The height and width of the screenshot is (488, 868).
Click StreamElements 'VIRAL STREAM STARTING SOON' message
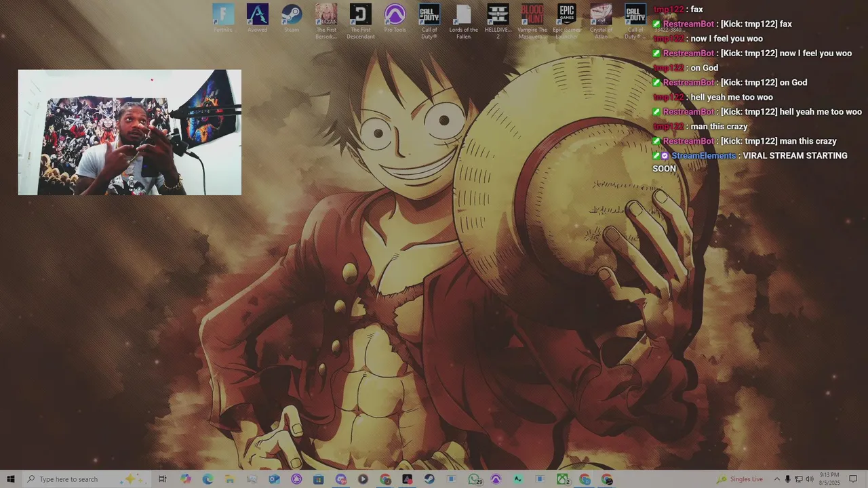pyautogui.click(x=750, y=162)
